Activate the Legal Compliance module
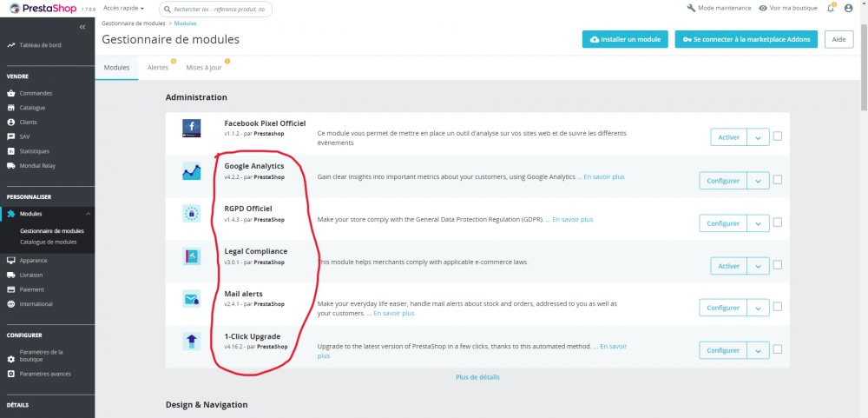This screenshot has width=868, height=418. 728,266
